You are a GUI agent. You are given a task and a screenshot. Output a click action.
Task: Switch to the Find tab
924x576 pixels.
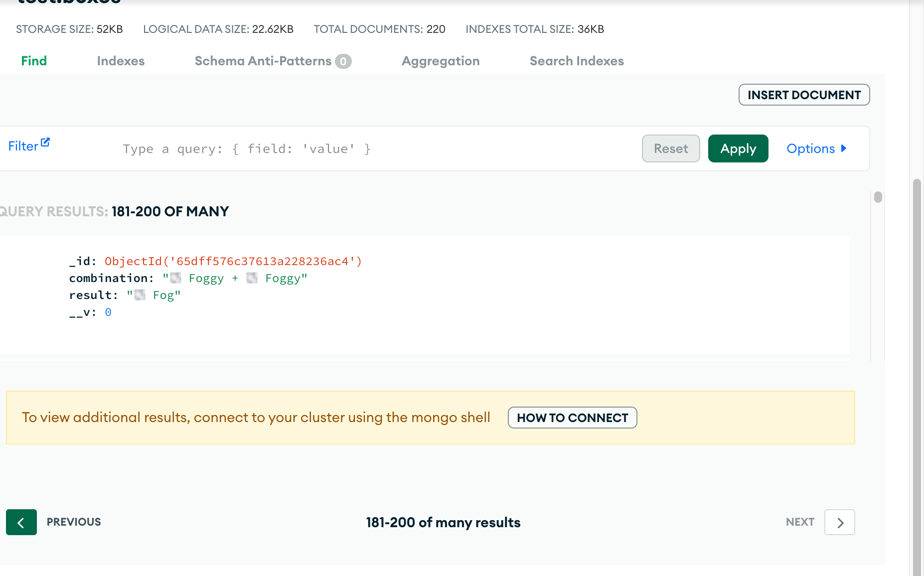(x=34, y=61)
